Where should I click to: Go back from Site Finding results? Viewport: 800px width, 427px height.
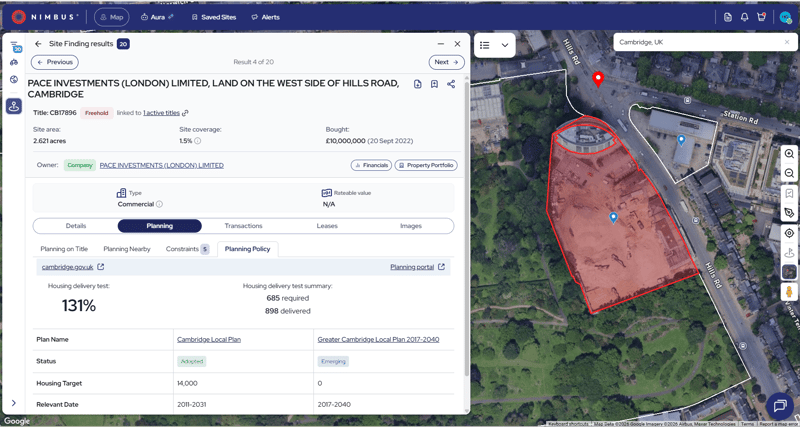38,44
